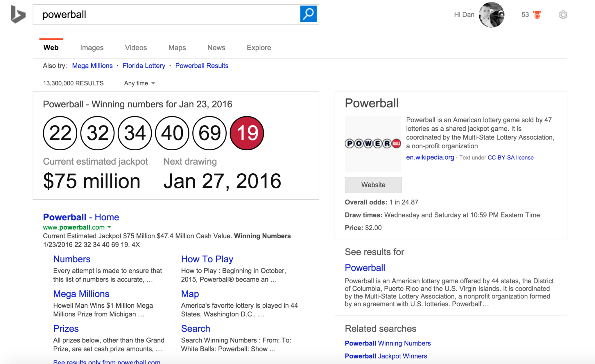The height and width of the screenshot is (364, 595).
Task: Click the Bing logo icon
Action: coord(18,14)
